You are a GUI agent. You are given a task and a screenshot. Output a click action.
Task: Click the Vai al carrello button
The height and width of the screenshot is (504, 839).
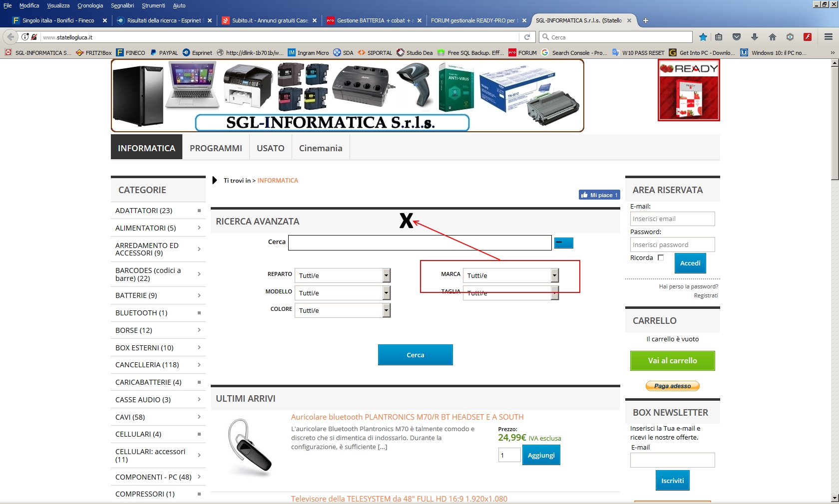673,361
